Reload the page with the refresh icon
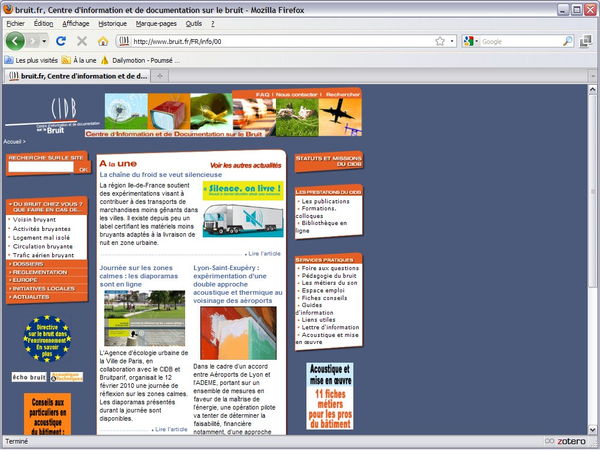Screen dimensions: 600x450 click(61, 41)
